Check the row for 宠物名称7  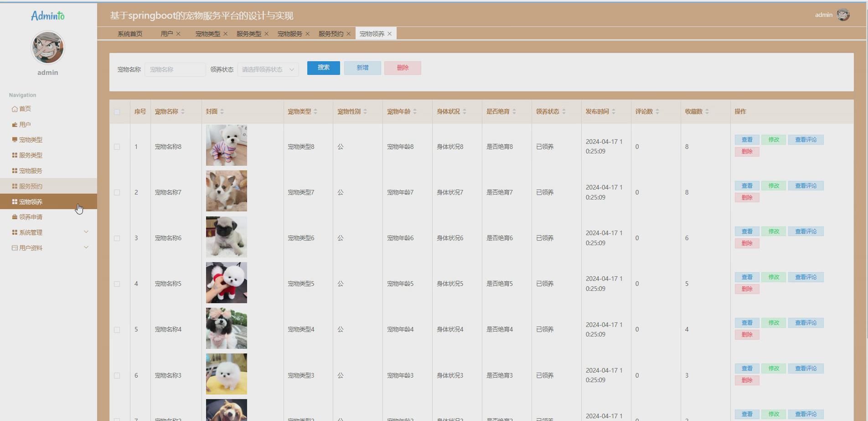(x=117, y=192)
